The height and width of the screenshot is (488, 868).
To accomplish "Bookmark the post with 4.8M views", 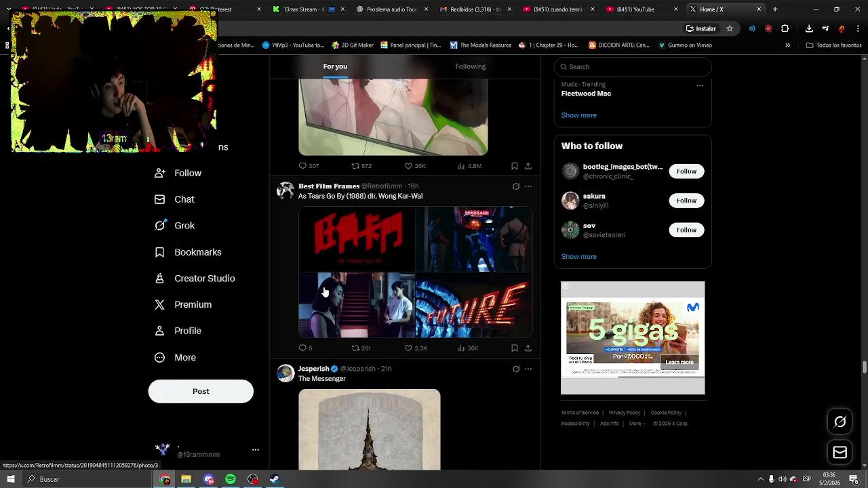I will pyautogui.click(x=514, y=166).
